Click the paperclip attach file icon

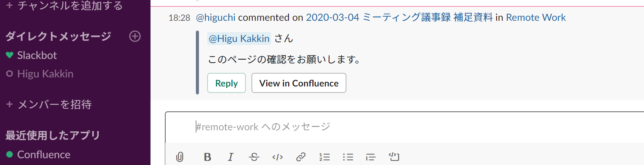point(180,157)
